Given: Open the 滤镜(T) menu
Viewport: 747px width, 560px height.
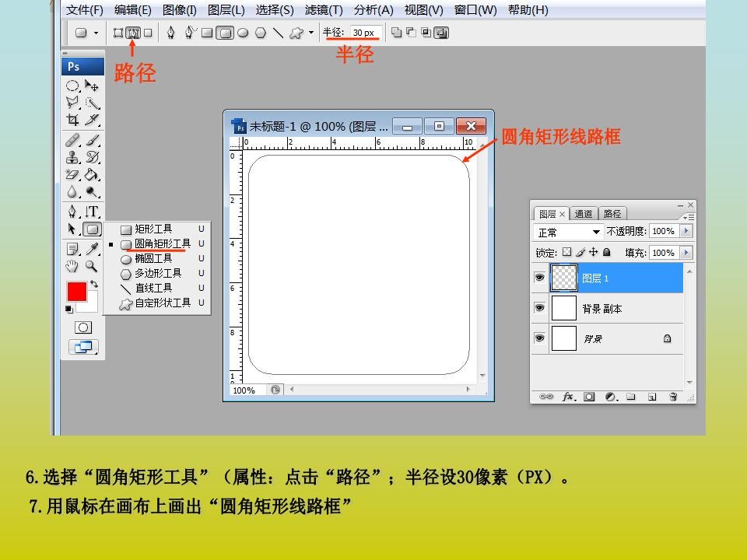Looking at the screenshot, I should coord(324,10).
